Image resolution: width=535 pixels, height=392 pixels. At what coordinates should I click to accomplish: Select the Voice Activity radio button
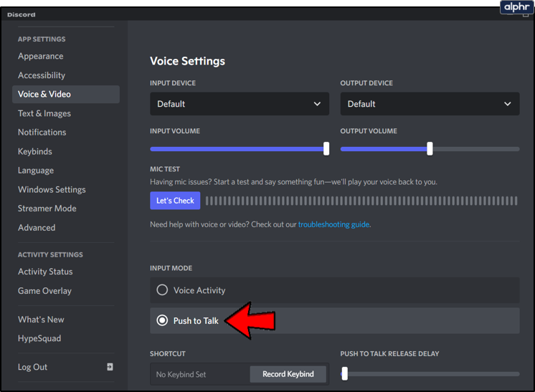point(162,290)
